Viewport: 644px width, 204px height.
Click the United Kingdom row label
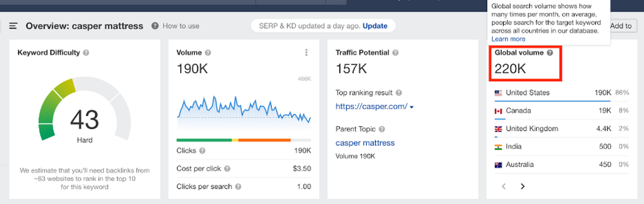tap(532, 129)
